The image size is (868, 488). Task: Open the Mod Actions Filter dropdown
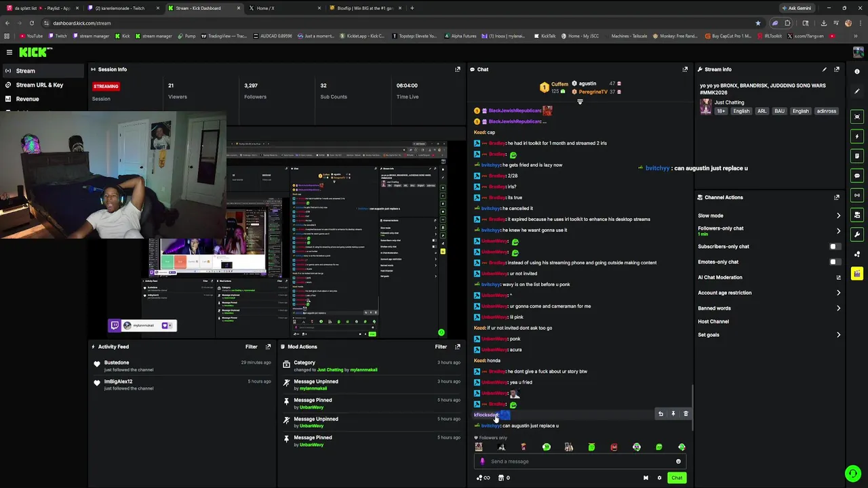441,346
